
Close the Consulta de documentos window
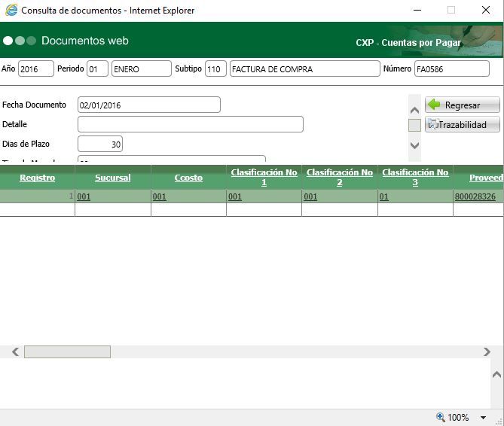point(486,10)
